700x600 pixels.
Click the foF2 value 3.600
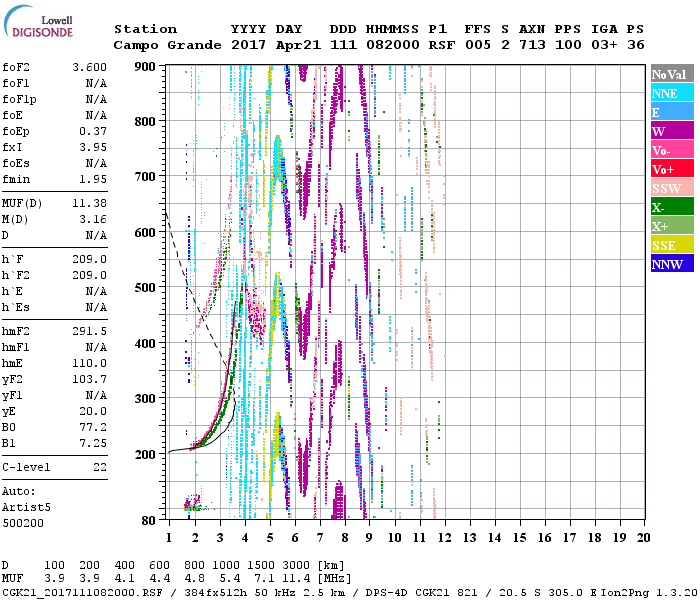[90, 67]
